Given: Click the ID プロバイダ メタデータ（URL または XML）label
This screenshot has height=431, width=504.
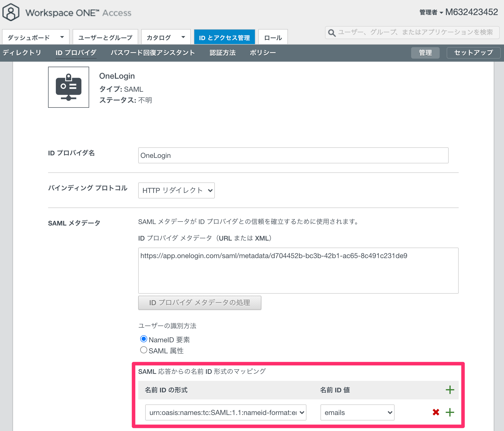Looking at the screenshot, I should [x=205, y=238].
